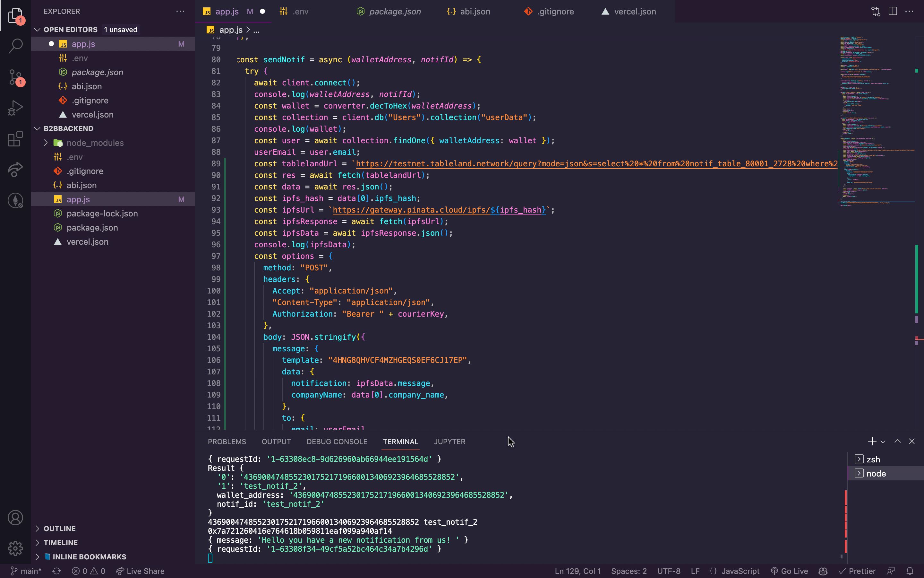Image resolution: width=924 pixels, height=578 pixels.
Task: Split the editor right
Action: click(893, 12)
